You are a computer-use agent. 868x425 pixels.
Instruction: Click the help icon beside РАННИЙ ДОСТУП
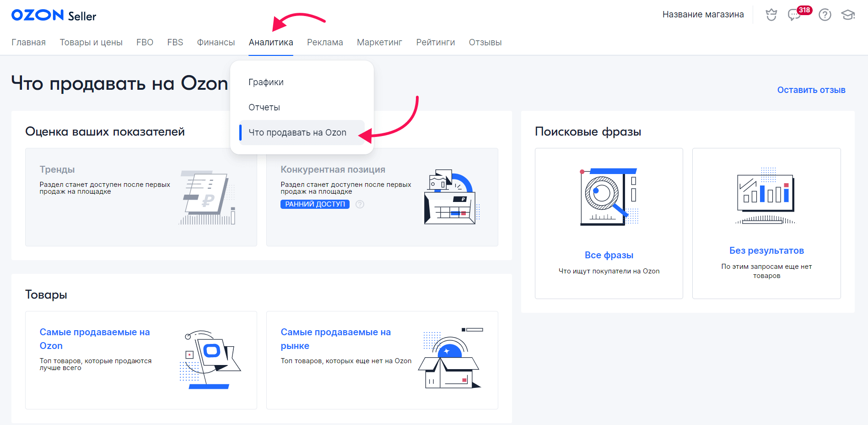[360, 204]
